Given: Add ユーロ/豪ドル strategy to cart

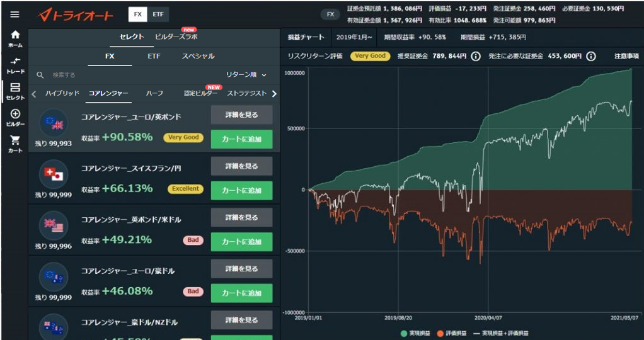Looking at the screenshot, I should click(x=241, y=293).
